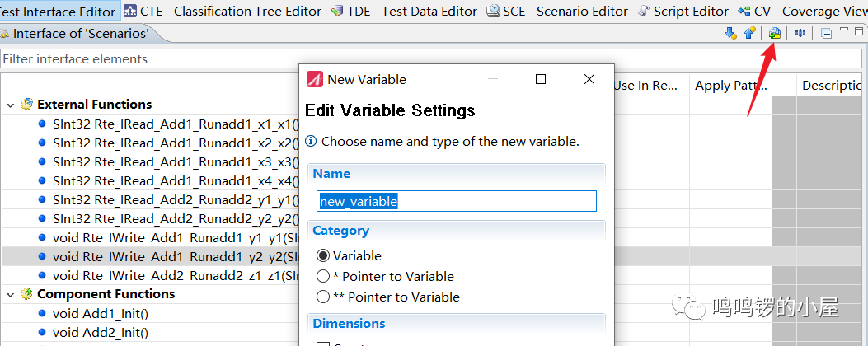
Task: Choose the '** Pointer to Variable' option
Action: pyautogui.click(x=323, y=297)
